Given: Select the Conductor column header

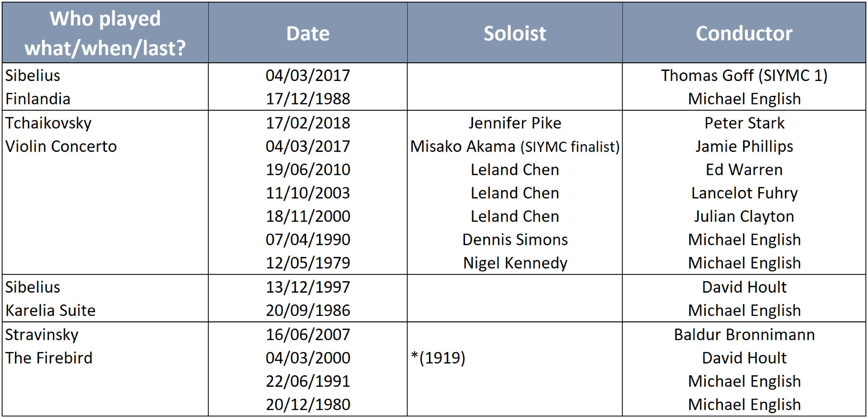Looking at the screenshot, I should (x=744, y=34).
